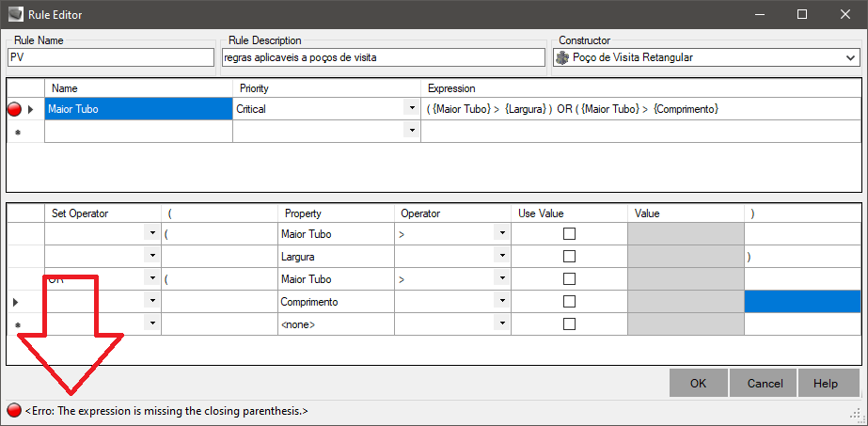This screenshot has width=868, height=426.
Task: Click the Property column header
Action: click(303, 213)
